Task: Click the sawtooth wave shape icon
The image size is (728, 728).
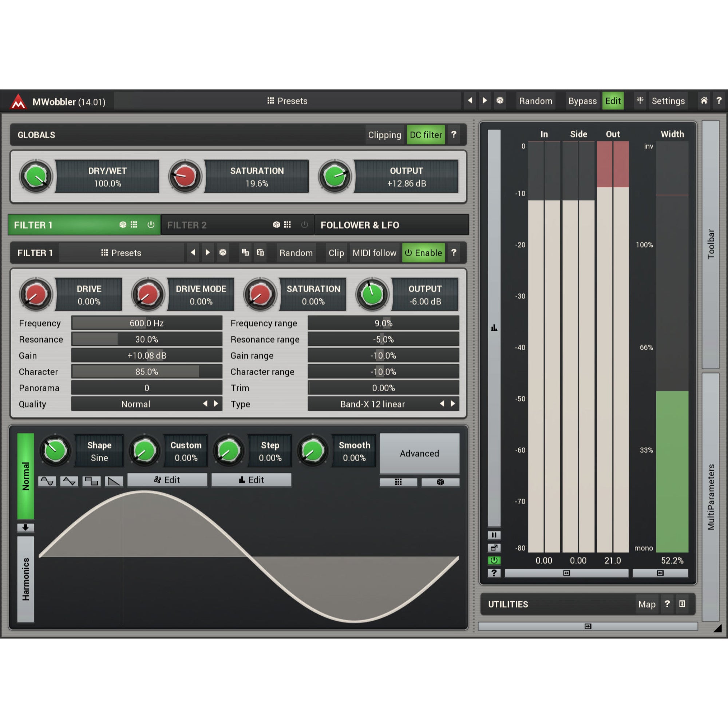Action: click(x=114, y=481)
